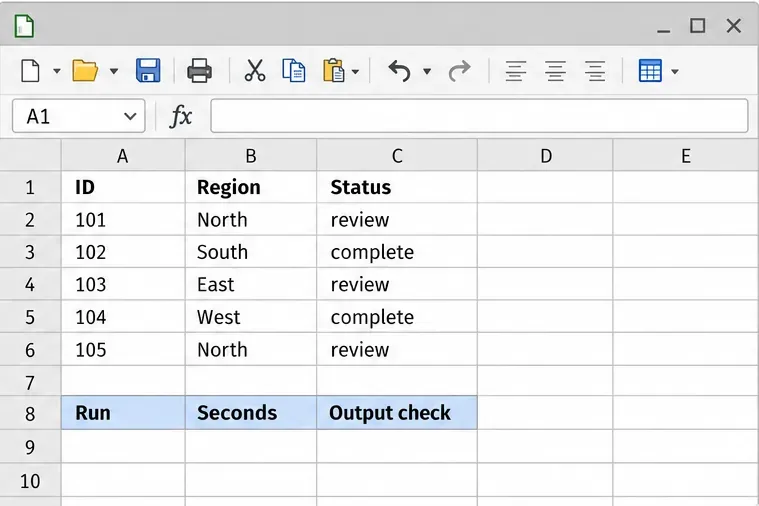Click the fx function wizard icon
The height and width of the screenshot is (506, 759).
181,116
